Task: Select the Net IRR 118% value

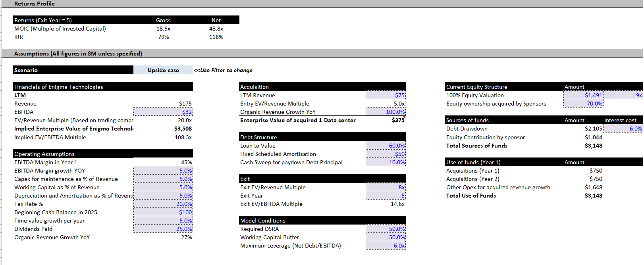Action: (x=216, y=37)
